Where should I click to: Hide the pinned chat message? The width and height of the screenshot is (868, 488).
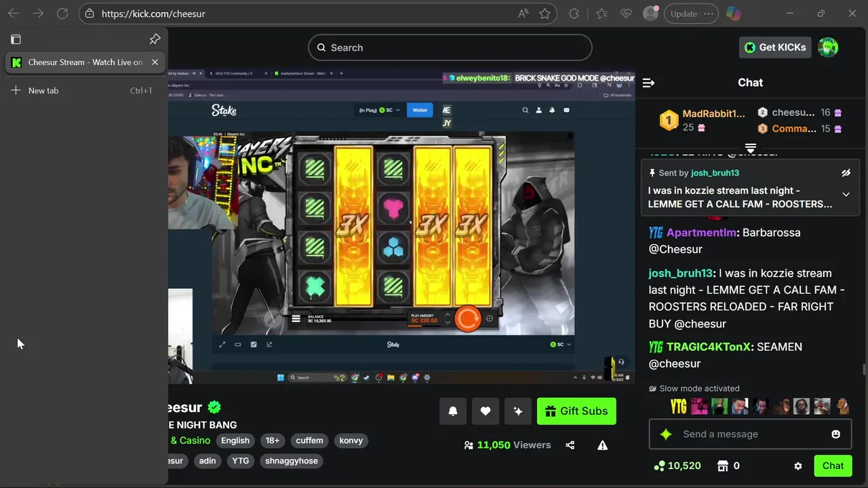point(846,173)
